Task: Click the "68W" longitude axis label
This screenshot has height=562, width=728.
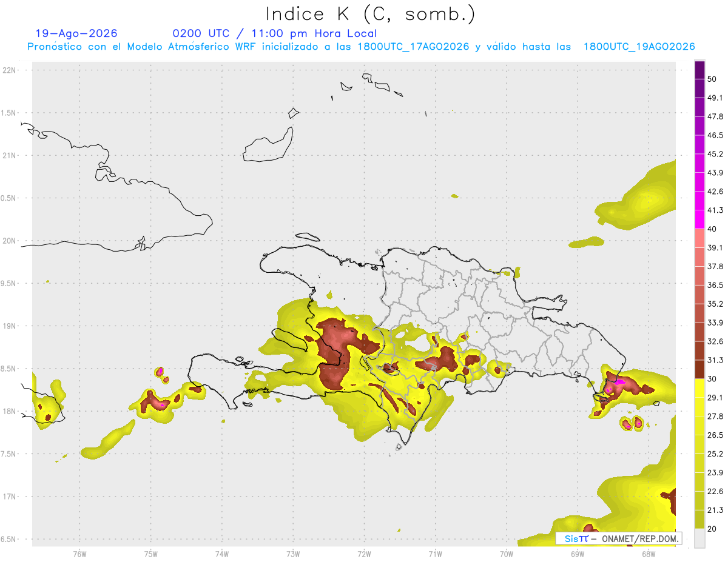Action: (x=648, y=554)
